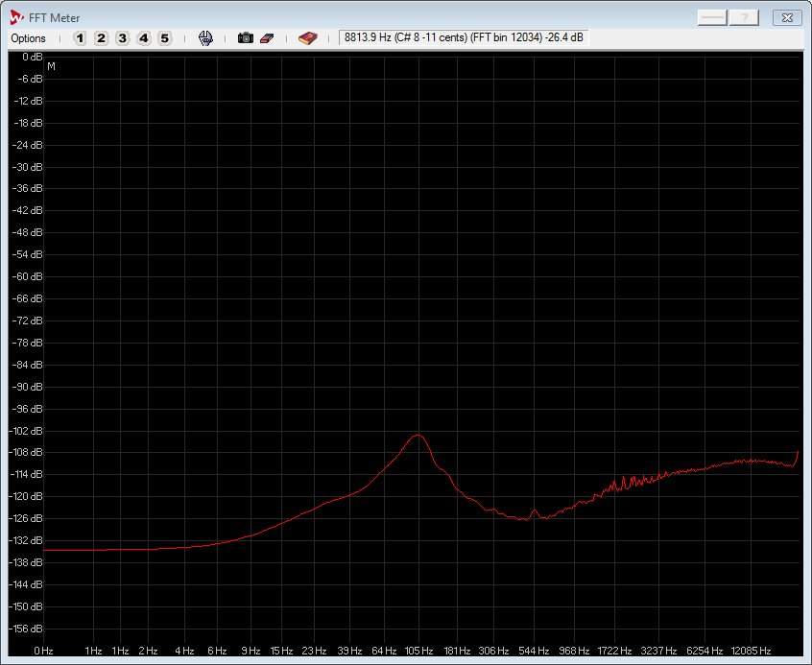
Task: Activate preset slot 3
Action: pyautogui.click(x=122, y=38)
